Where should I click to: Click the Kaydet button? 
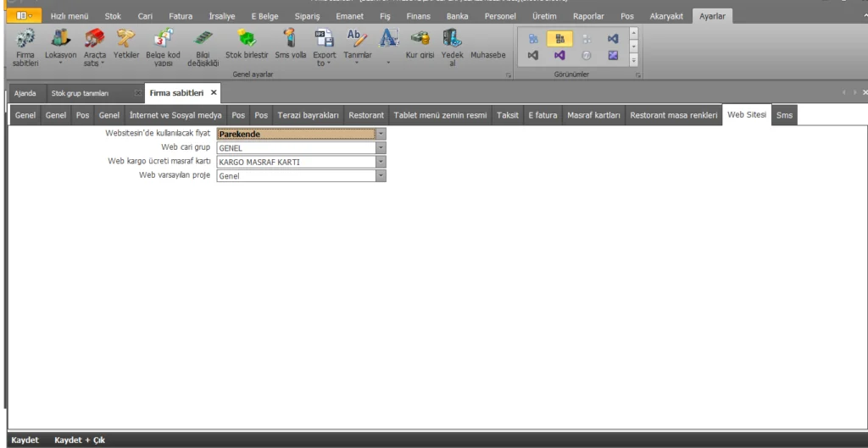click(x=25, y=440)
